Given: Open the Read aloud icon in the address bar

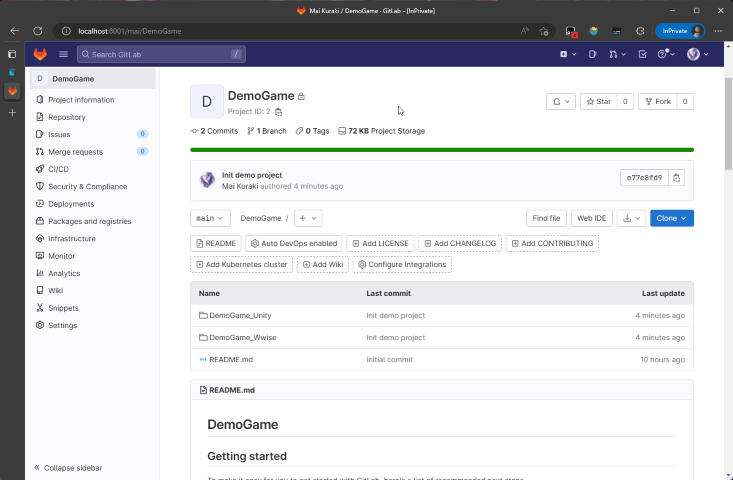Looking at the screenshot, I should (x=525, y=31).
